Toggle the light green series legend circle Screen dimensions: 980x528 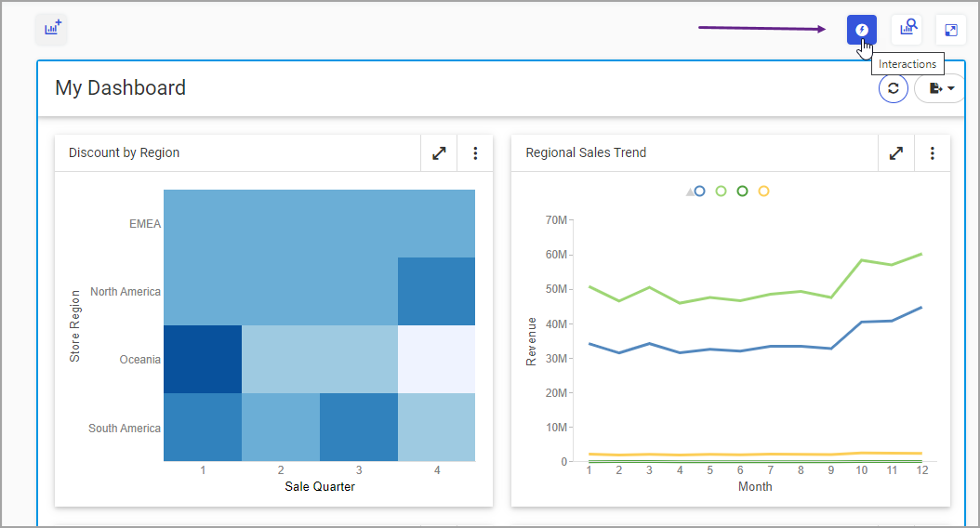(x=721, y=191)
